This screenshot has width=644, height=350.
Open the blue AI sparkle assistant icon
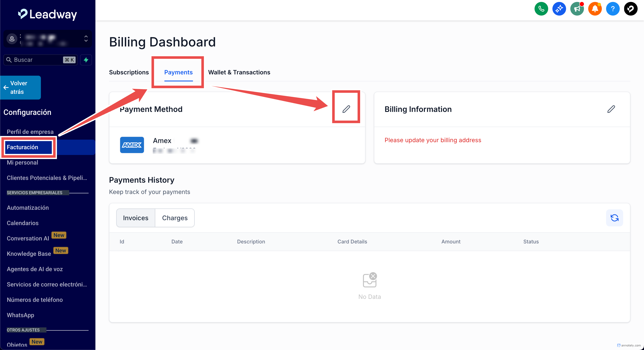(559, 9)
